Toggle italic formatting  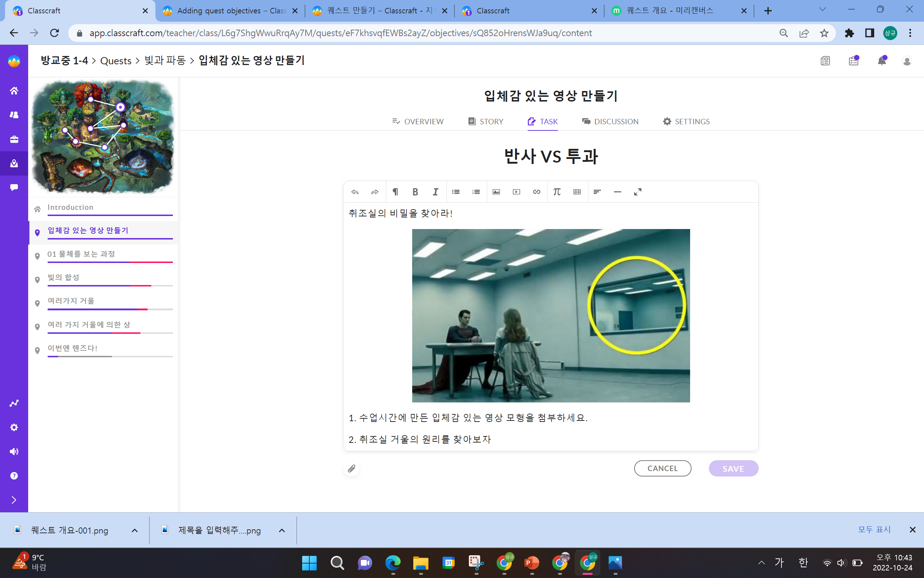pos(435,192)
